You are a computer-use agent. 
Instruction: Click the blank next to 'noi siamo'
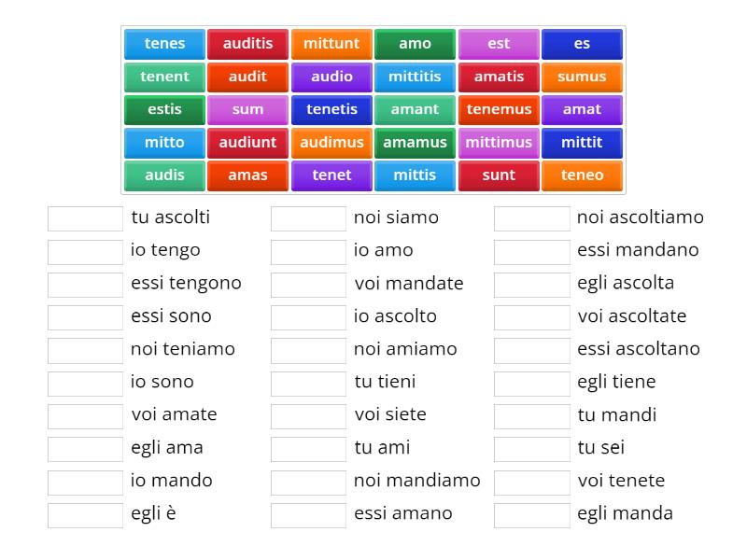pyautogui.click(x=308, y=217)
